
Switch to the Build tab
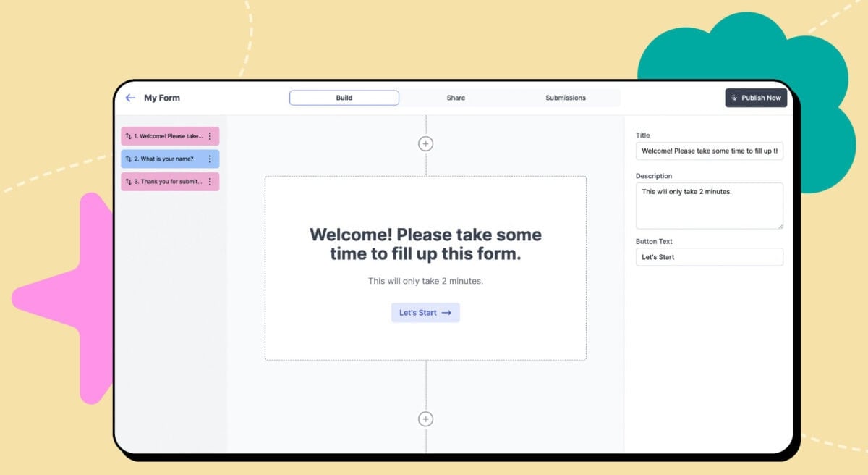pos(344,98)
